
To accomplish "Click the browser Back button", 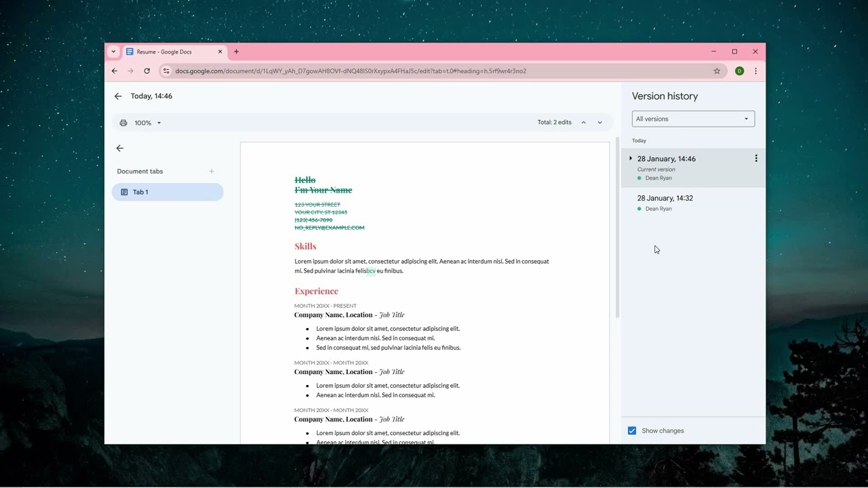I will 114,71.
